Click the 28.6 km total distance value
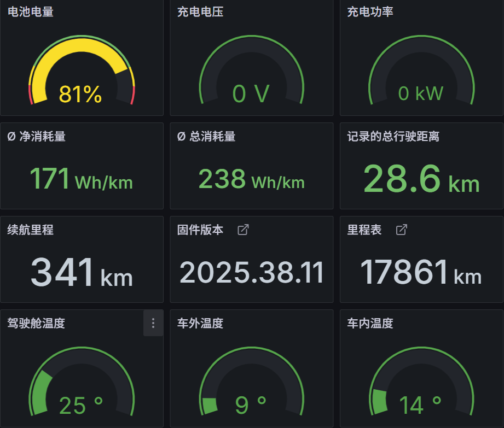504x428 pixels. click(x=421, y=179)
